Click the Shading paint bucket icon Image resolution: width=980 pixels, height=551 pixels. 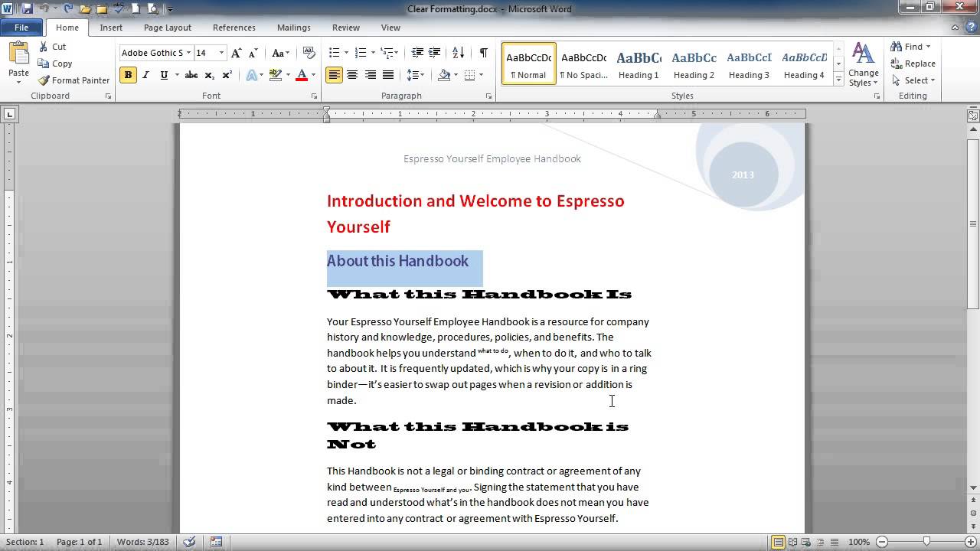coord(444,75)
